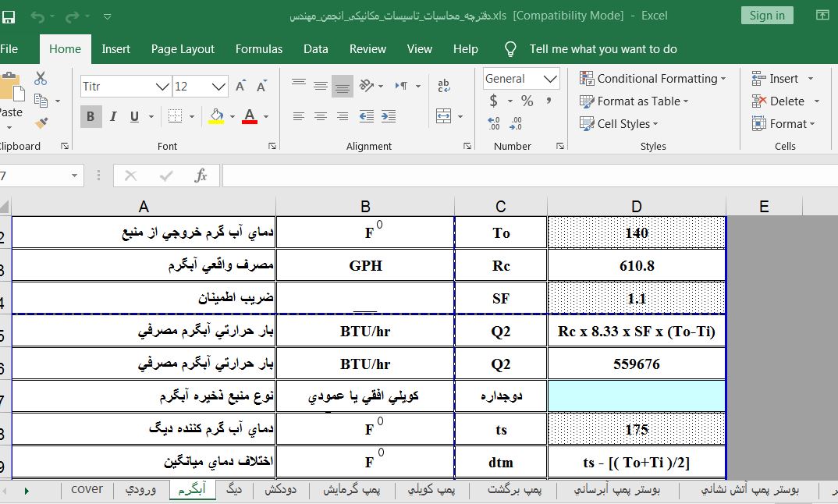Open the Conditional Formatting dropdown
This screenshot has height=504, width=838.
[653, 79]
